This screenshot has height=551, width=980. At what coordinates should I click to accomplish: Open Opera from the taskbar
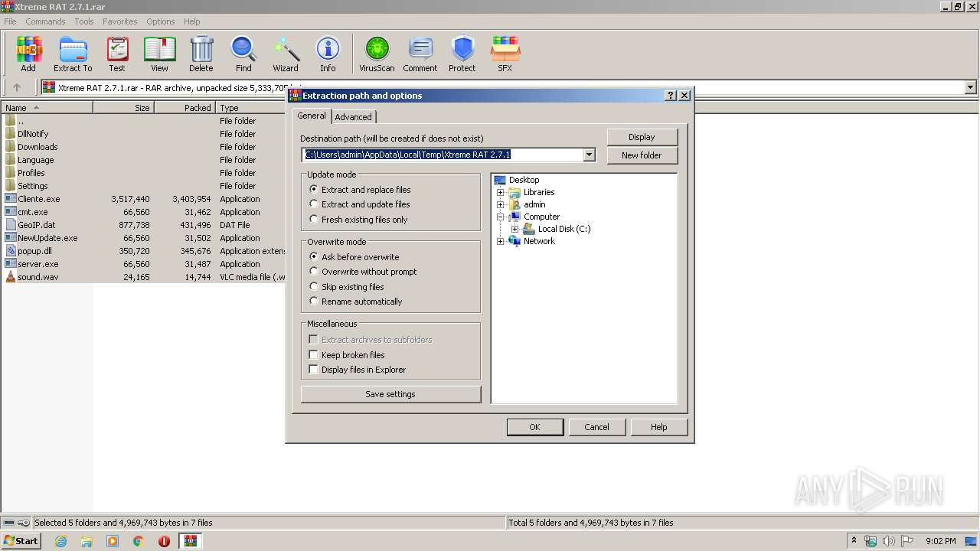click(164, 541)
